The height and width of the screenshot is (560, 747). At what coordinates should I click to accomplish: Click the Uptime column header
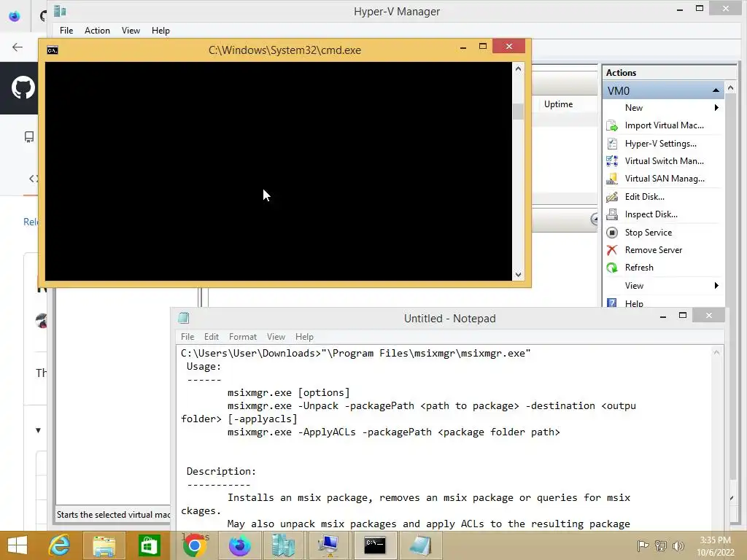(x=558, y=104)
